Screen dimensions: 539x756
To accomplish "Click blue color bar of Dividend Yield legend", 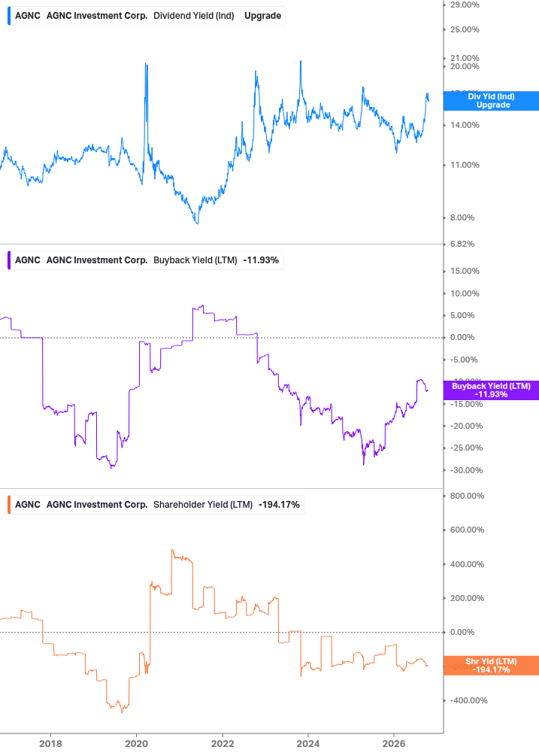I will (x=9, y=16).
